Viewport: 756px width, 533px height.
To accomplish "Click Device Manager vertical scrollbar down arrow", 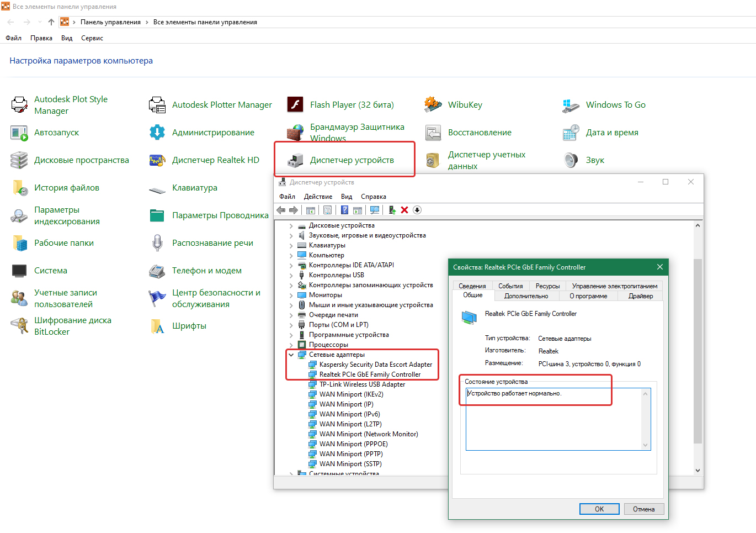I will tap(698, 471).
